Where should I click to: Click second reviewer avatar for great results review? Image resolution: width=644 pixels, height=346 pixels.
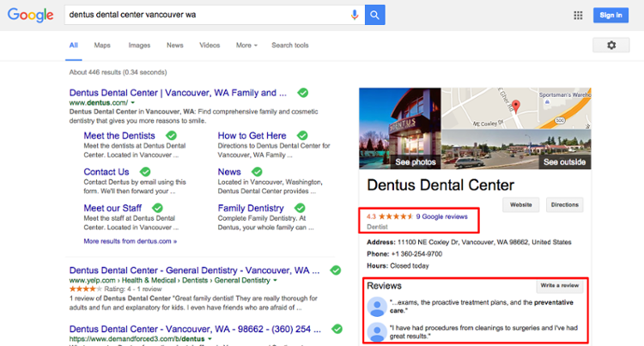377,332
